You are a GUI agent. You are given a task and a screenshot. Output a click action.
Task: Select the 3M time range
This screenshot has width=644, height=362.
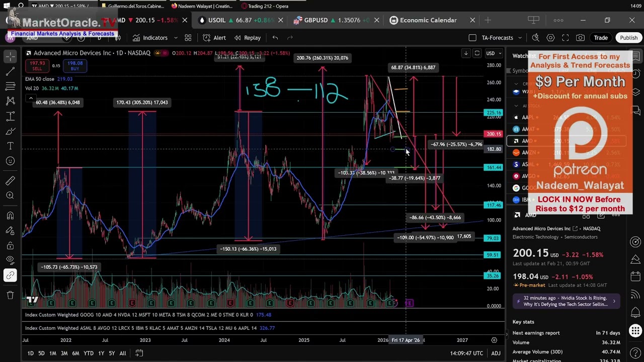click(x=64, y=353)
